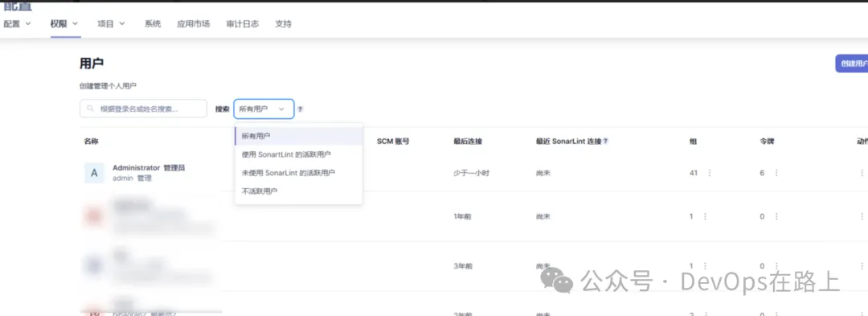868x316 pixels.
Task: Click the 1年前 last connection cell
Action: (462, 216)
